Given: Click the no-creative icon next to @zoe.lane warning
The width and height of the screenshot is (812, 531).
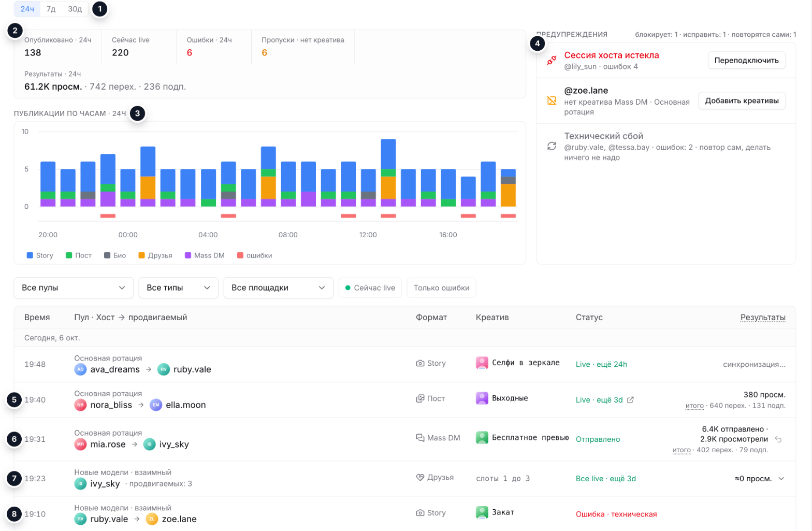Looking at the screenshot, I should coord(552,101).
